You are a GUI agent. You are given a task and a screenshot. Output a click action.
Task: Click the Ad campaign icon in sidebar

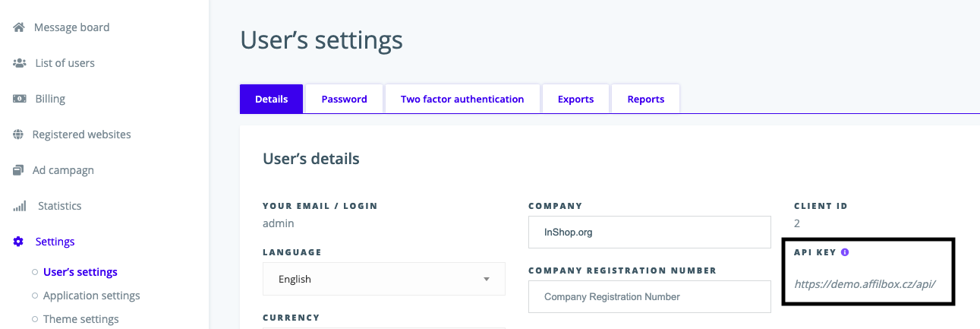[x=19, y=170]
